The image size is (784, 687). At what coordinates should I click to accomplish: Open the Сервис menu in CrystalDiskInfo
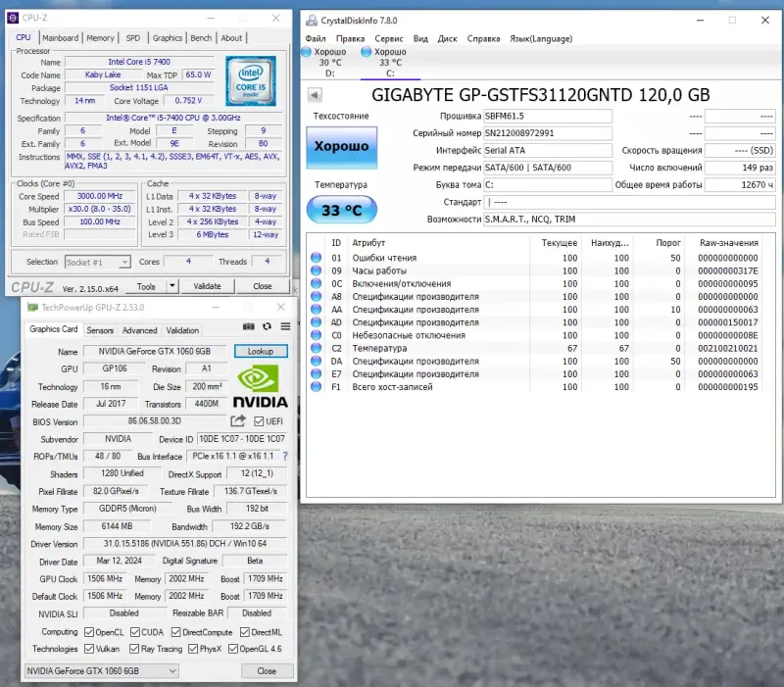coord(389,38)
